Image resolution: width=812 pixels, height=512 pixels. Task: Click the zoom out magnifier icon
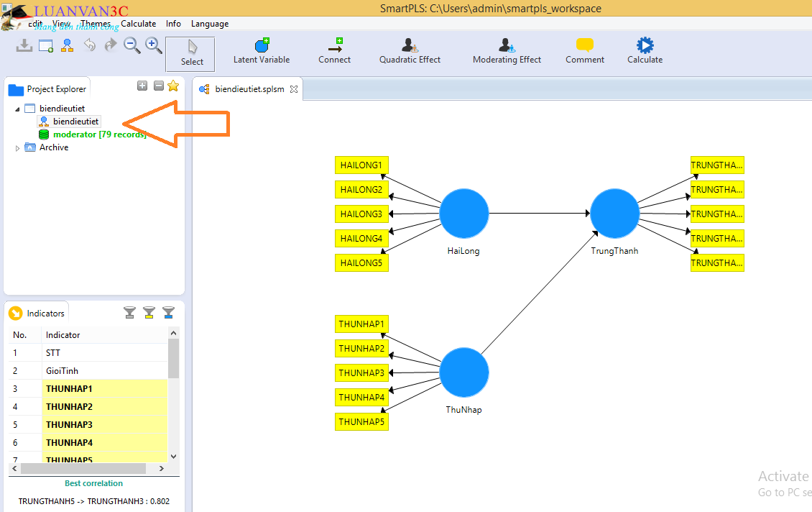point(132,45)
